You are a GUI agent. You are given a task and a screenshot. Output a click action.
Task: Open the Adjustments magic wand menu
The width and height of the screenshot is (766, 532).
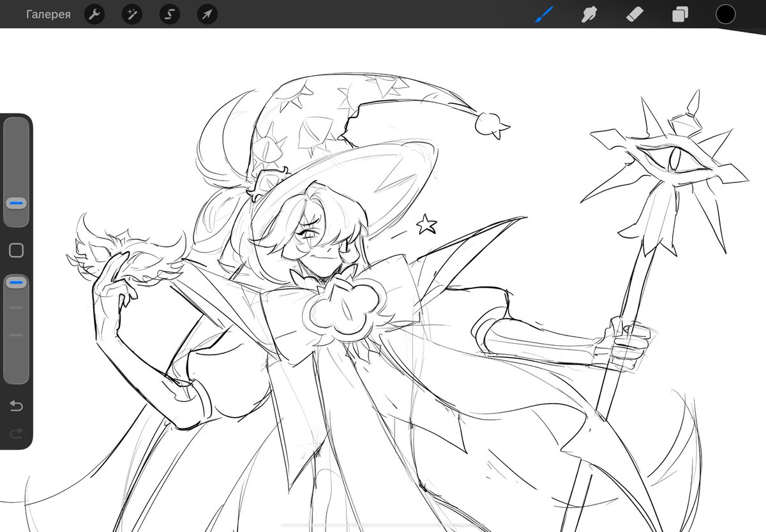tap(132, 14)
